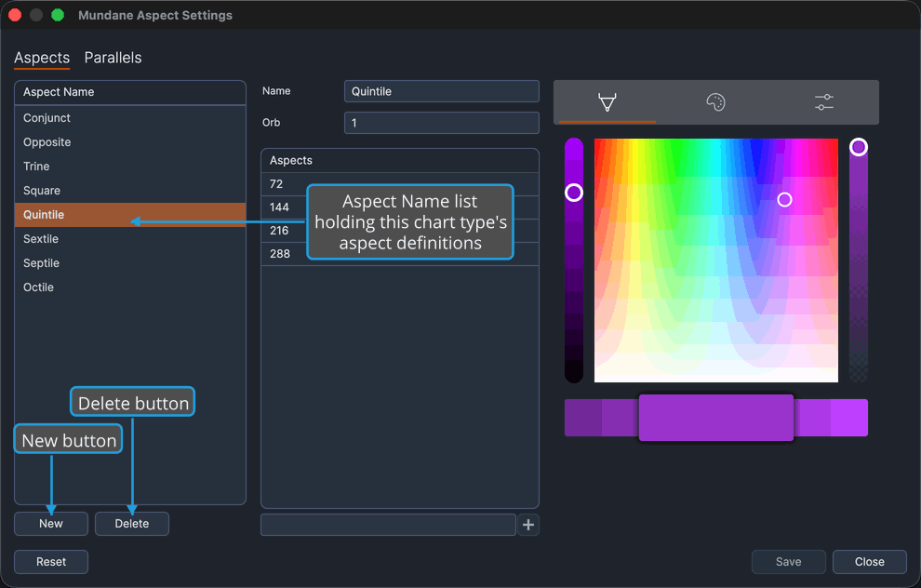Screen dimensions: 921x588
Task: Select Conjunct in aspect list
Action: pyautogui.click(x=130, y=118)
